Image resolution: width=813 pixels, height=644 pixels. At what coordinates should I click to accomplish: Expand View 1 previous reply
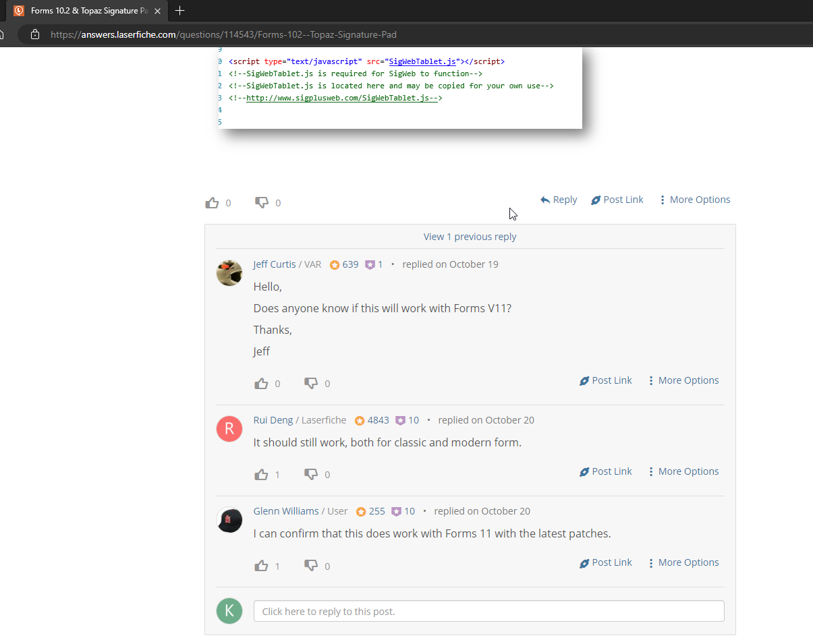click(x=470, y=237)
